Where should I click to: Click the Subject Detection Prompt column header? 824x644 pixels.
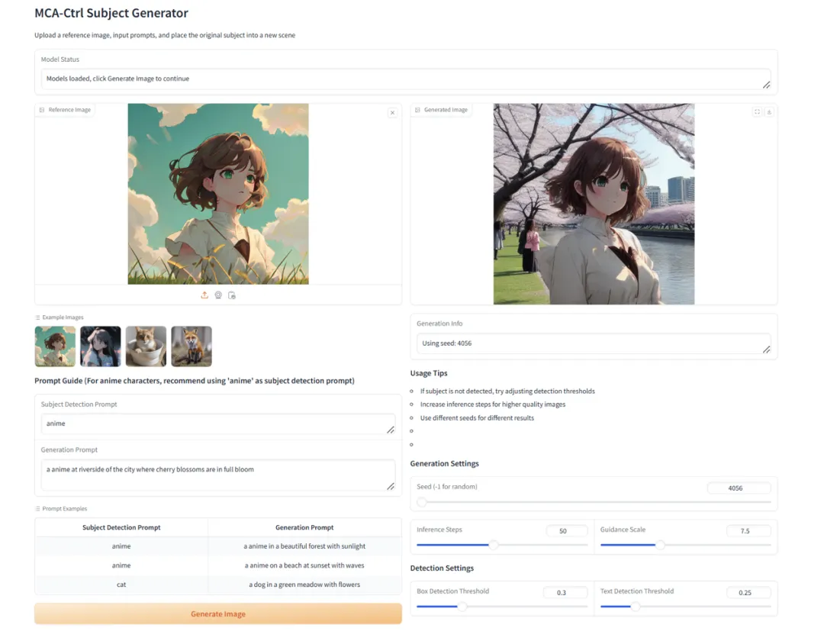121,527
